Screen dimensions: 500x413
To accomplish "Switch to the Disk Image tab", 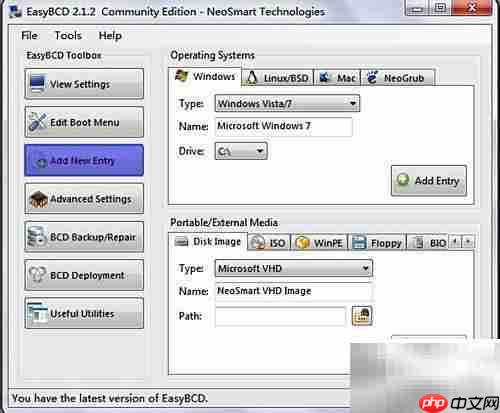I will point(208,242).
